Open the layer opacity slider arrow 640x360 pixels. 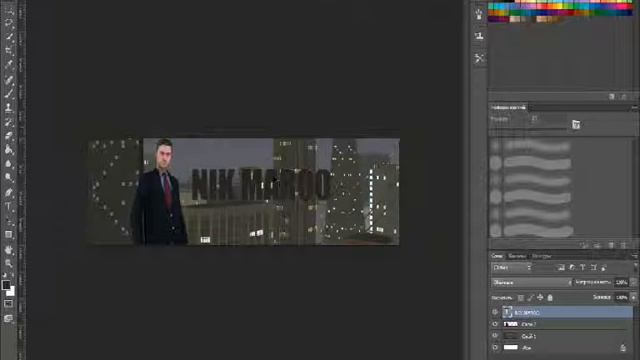(633, 282)
